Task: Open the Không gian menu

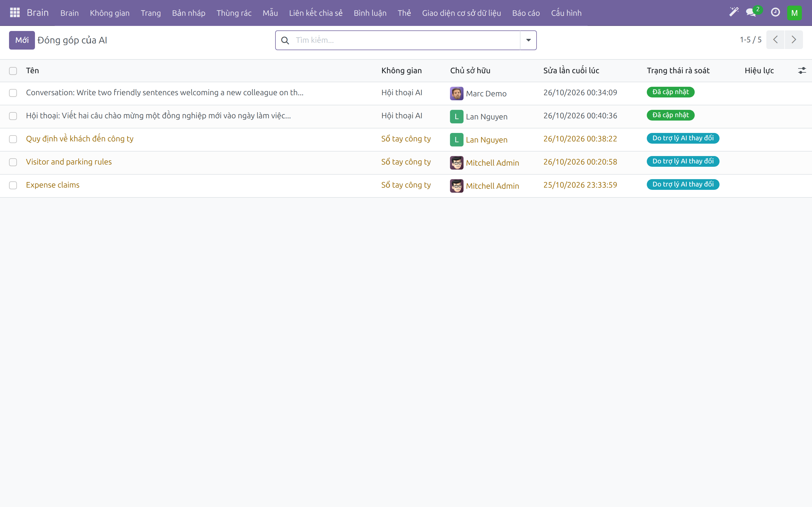Action: click(110, 13)
